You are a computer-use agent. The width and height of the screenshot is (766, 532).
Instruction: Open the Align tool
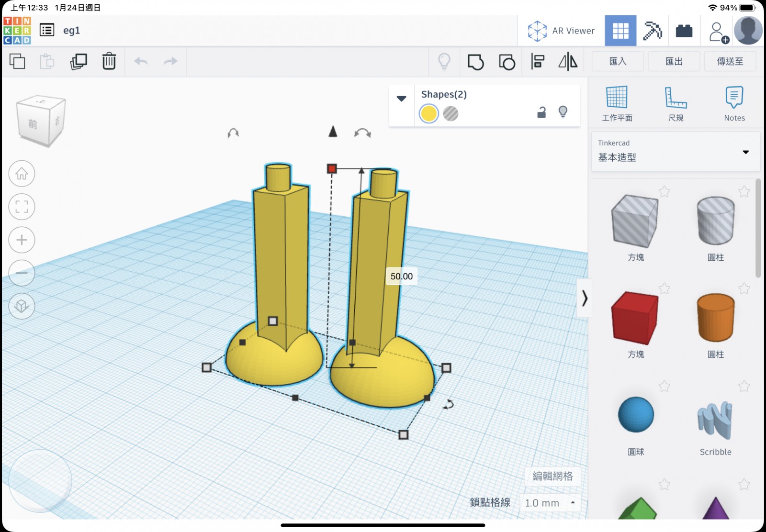click(538, 62)
